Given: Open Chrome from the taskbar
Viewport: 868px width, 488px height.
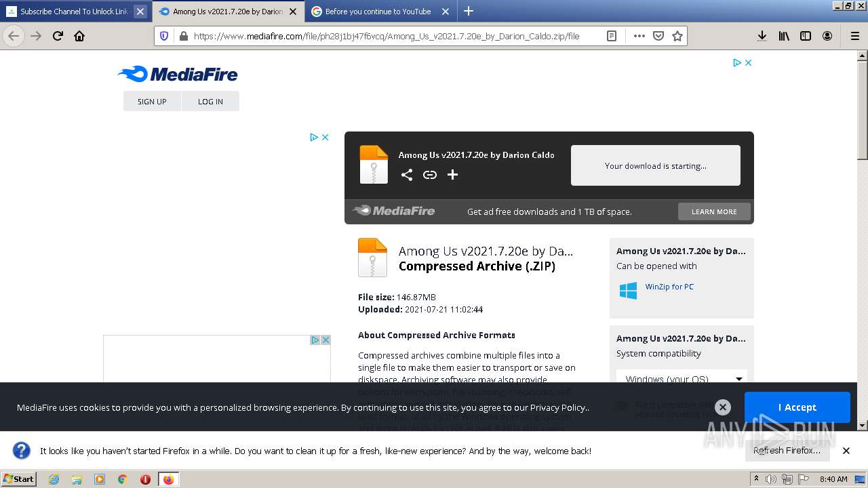Looking at the screenshot, I should click(x=123, y=479).
